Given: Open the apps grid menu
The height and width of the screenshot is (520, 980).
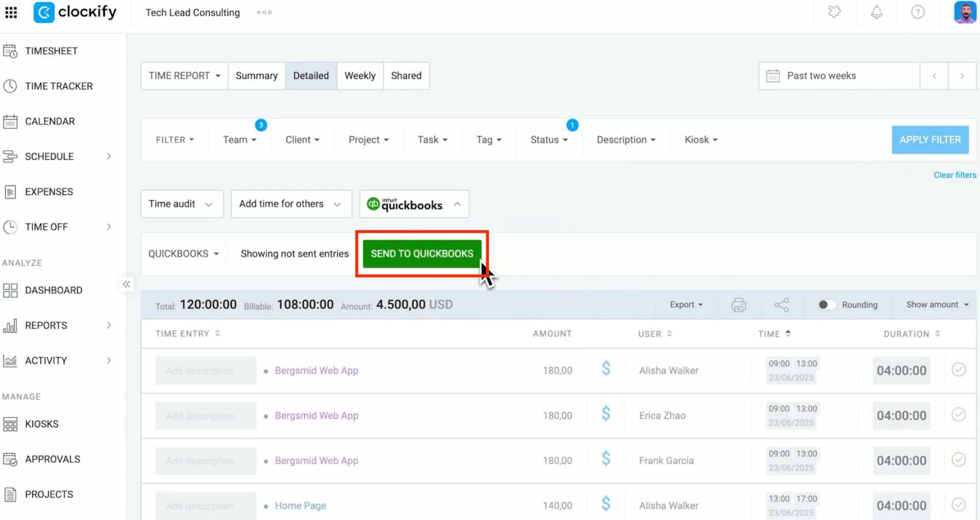Looking at the screenshot, I should pos(11,12).
